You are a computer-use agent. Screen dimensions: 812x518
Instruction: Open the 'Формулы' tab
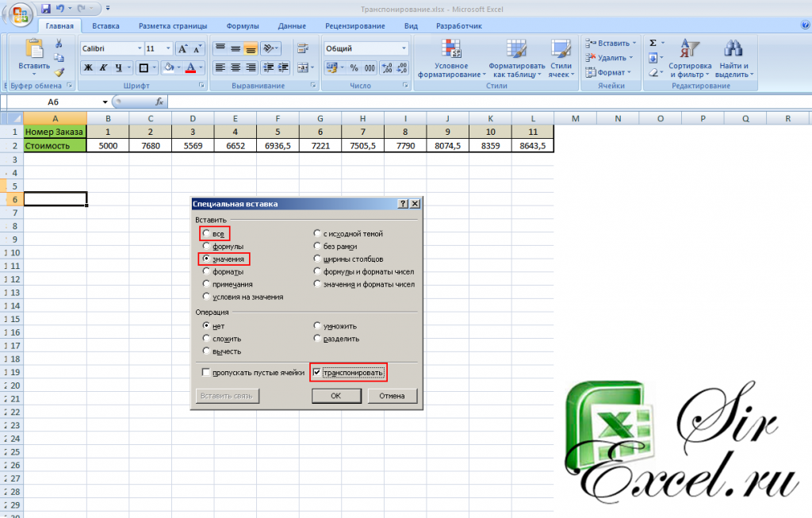(x=243, y=26)
